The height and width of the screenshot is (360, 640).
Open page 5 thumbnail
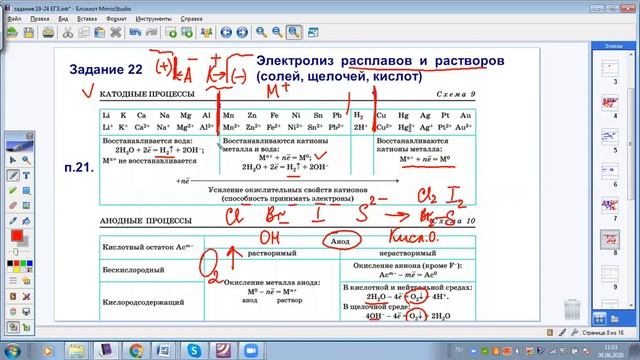click(x=610, y=137)
